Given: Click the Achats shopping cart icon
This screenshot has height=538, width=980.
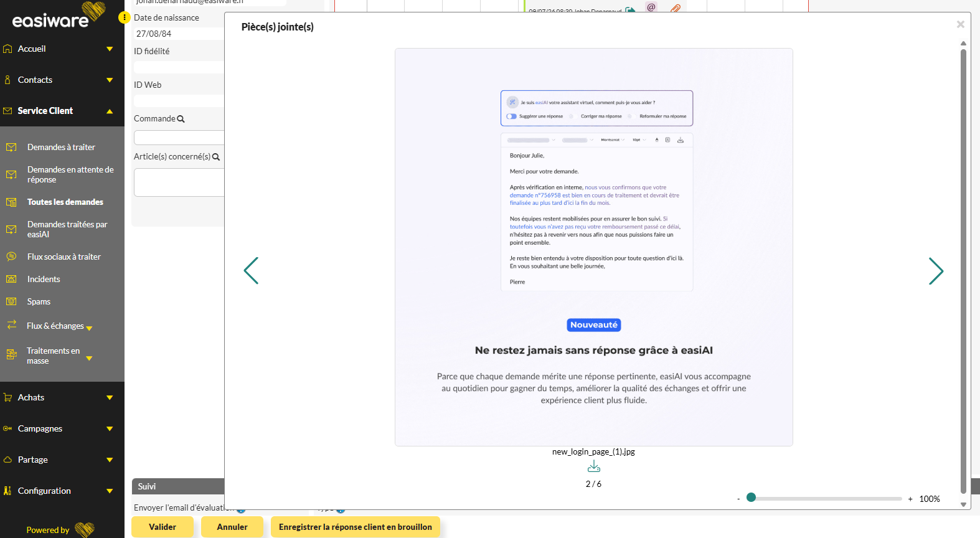Looking at the screenshot, I should 7,397.
